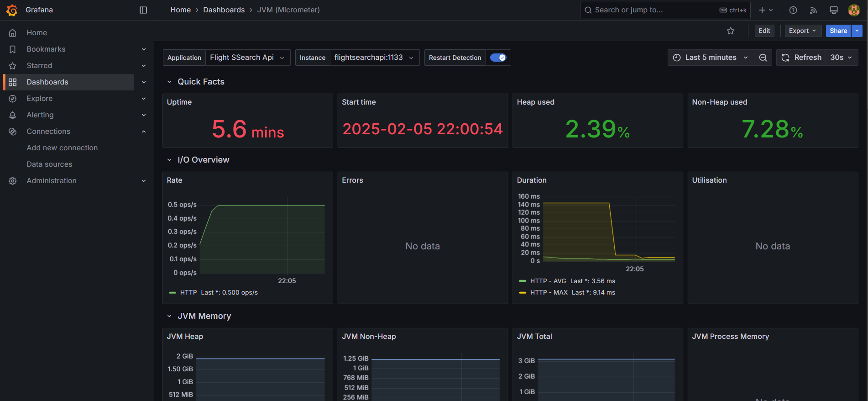868x401 pixels.
Task: Click the Grafana logo icon
Action: [12, 10]
